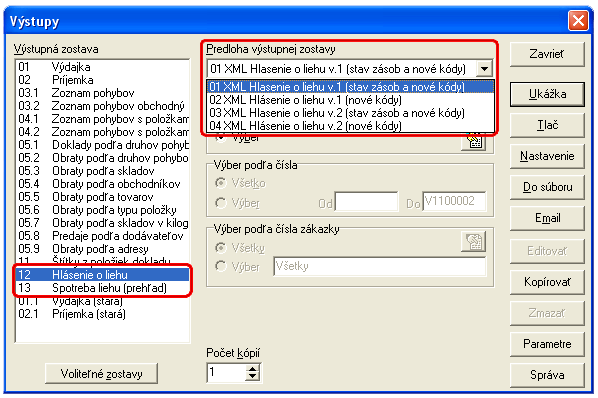Expand Predloha výstupnej zostavy dropdown arrow
Screen dimensions: 598x398
pos(484,69)
